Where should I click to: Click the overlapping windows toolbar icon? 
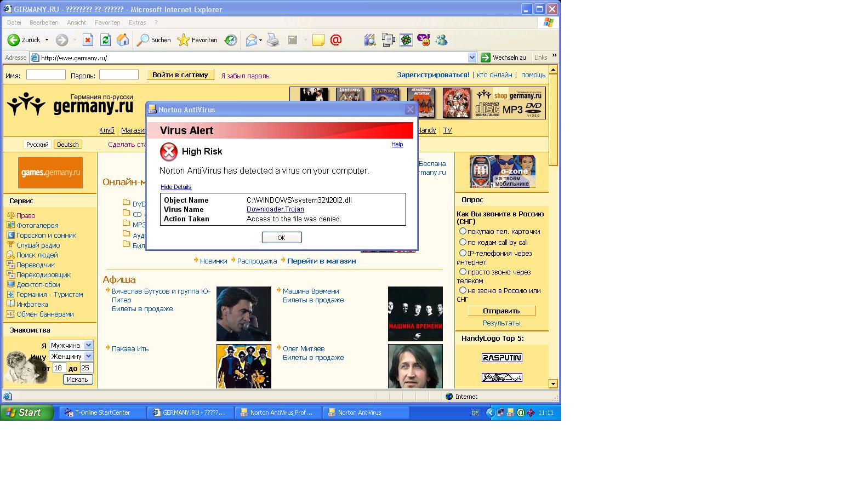coord(388,40)
